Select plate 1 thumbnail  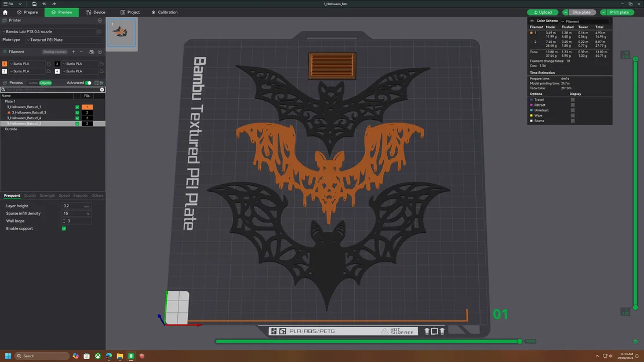coord(122,33)
